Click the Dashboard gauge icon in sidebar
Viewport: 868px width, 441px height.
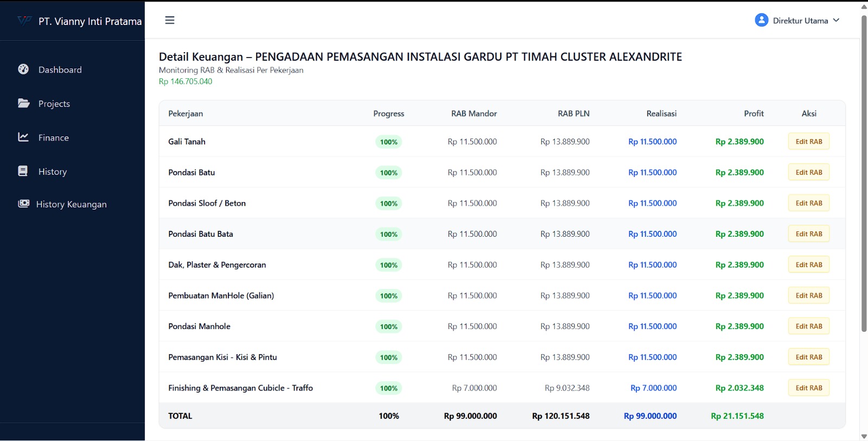click(x=23, y=70)
